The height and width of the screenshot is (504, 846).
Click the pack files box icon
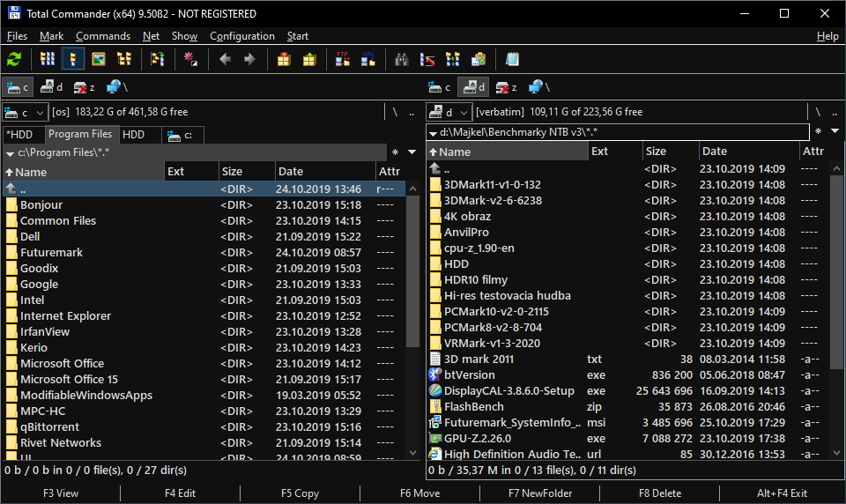tap(284, 59)
